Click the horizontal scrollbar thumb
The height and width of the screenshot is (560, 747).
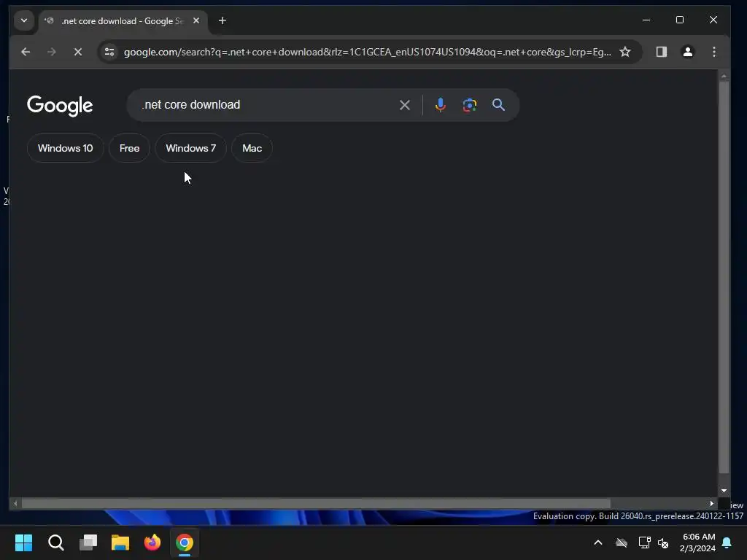coord(316,503)
